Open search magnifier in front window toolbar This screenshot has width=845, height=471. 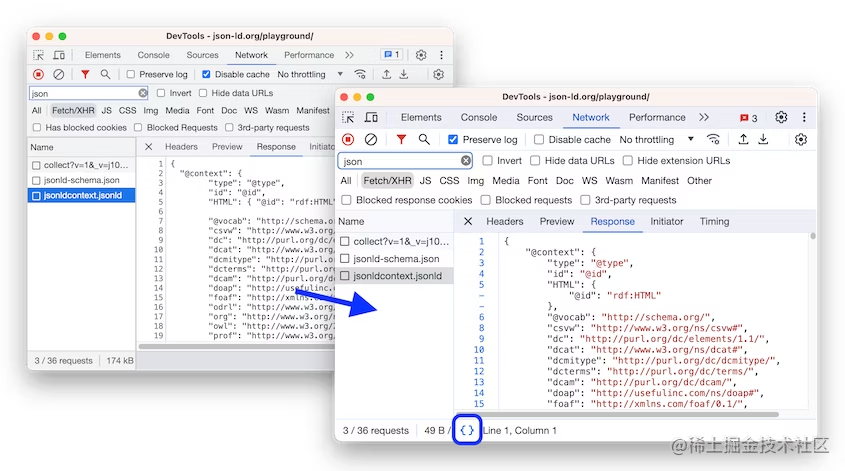tap(424, 140)
